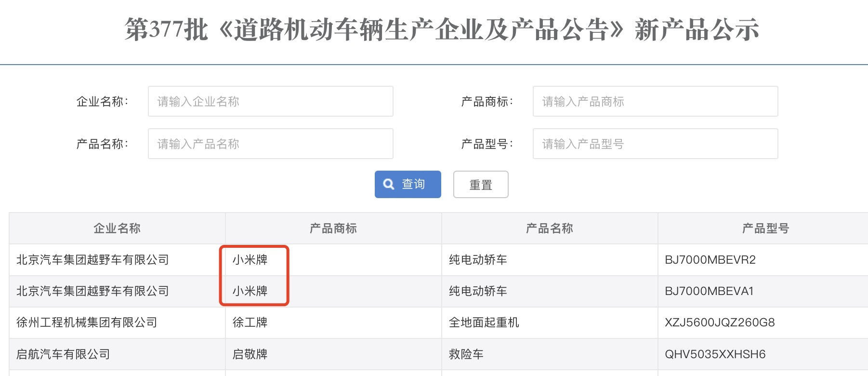
Task: Click the 徐州工程机械集团有限公司 row
Action: [87, 322]
